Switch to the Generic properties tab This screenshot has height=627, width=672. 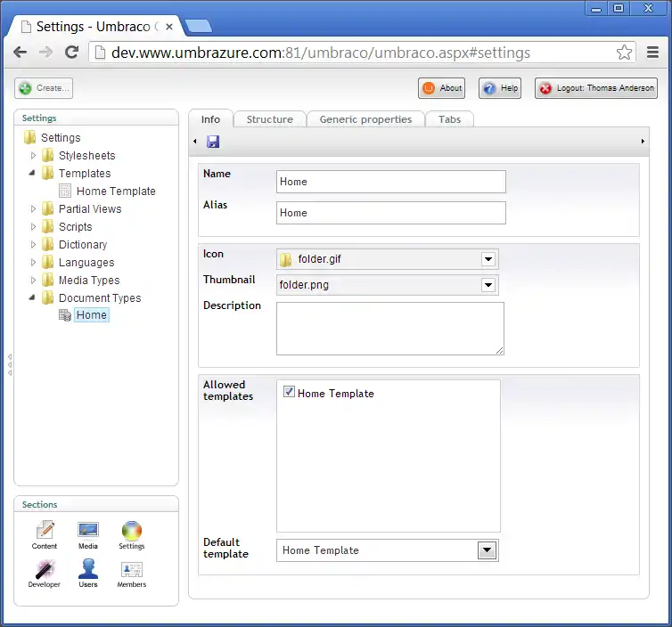click(365, 119)
